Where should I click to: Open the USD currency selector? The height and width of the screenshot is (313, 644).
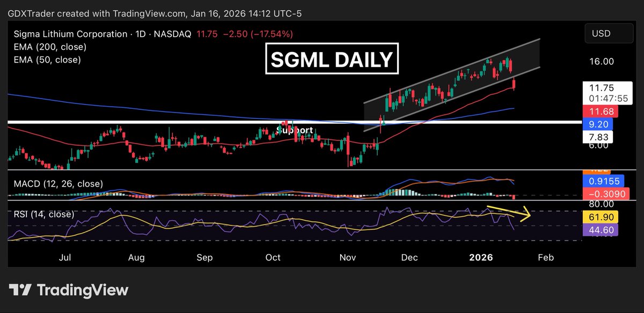pyautogui.click(x=608, y=34)
